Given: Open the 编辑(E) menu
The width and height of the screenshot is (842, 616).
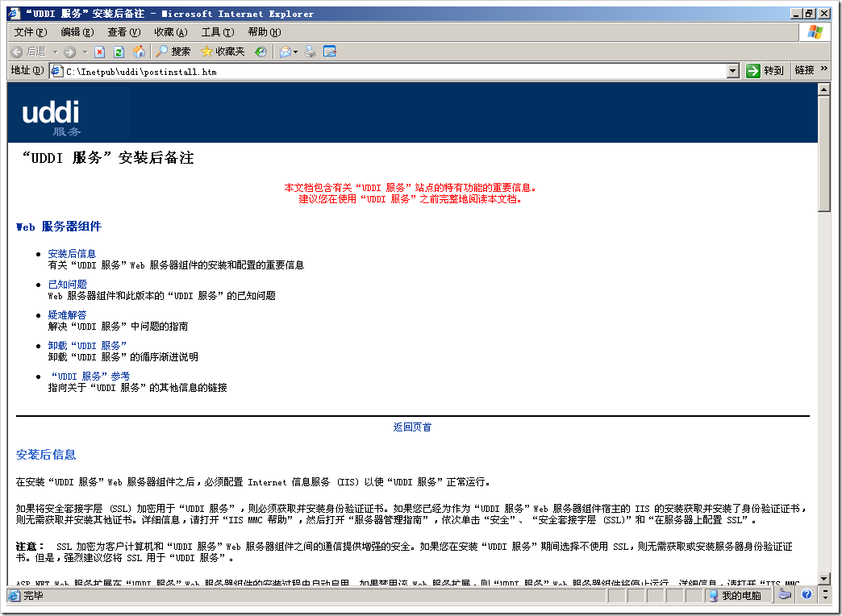Looking at the screenshot, I should pos(77,32).
